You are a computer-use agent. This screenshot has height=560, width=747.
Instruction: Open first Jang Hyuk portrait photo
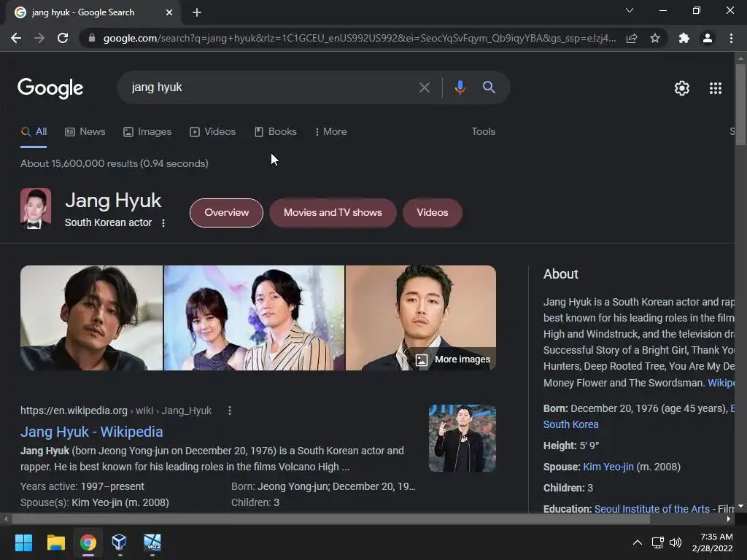pos(91,318)
